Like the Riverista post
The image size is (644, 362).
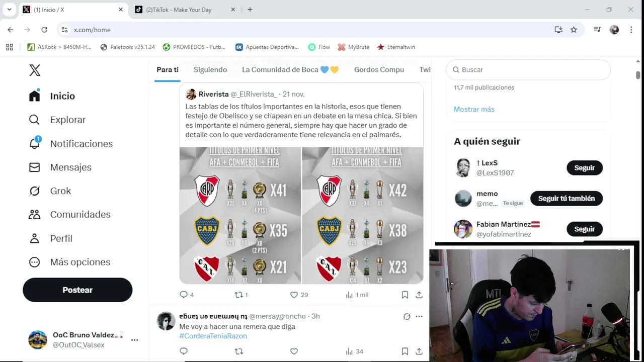(x=294, y=295)
